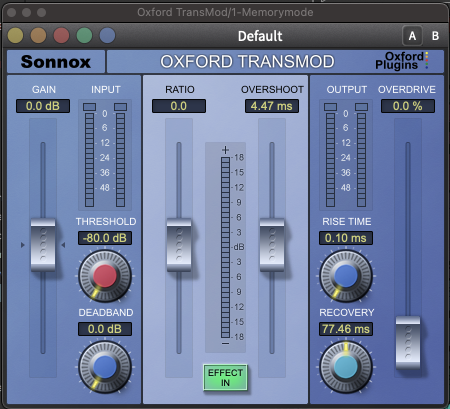Click the window title Oxford TransMod/1-Memorymode
The image size is (450, 409).
tap(225, 12)
